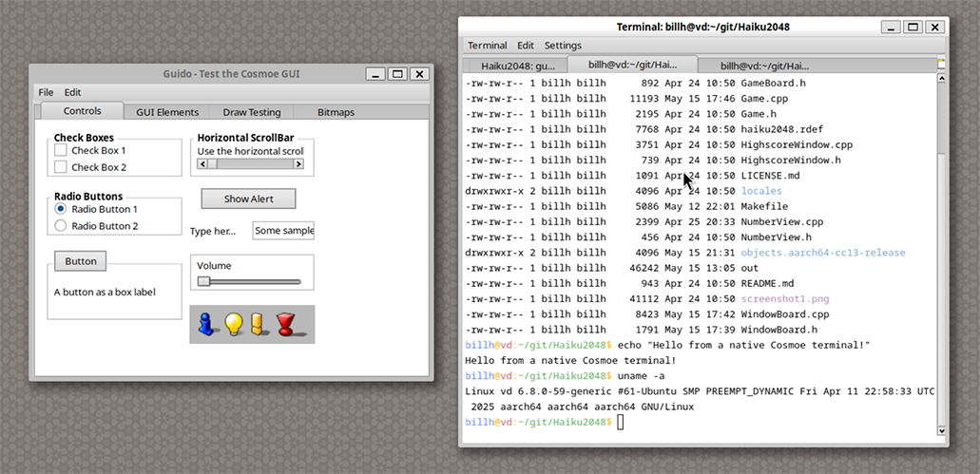Tick Check Box 2

(61, 167)
